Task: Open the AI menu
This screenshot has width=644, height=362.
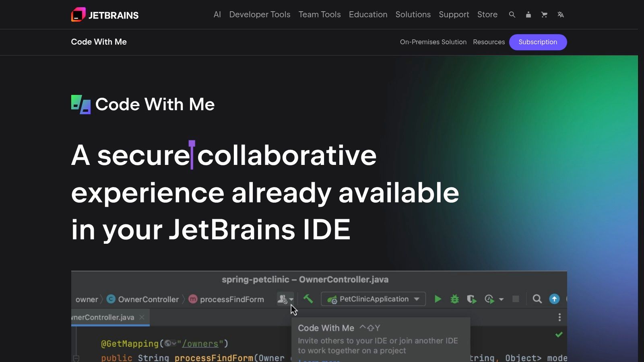Action: [217, 14]
